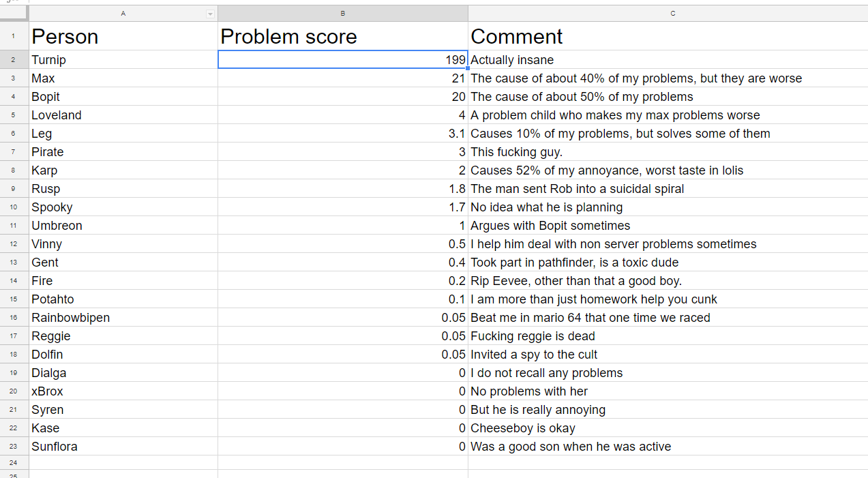
Task: Select column C header
Action: (668, 14)
